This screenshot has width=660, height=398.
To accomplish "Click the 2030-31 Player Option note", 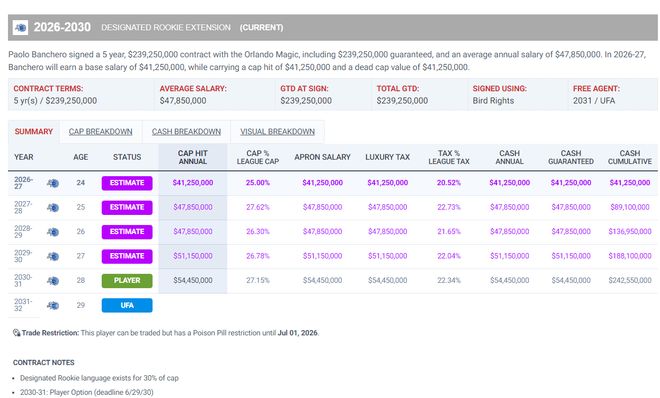I will [87, 393].
